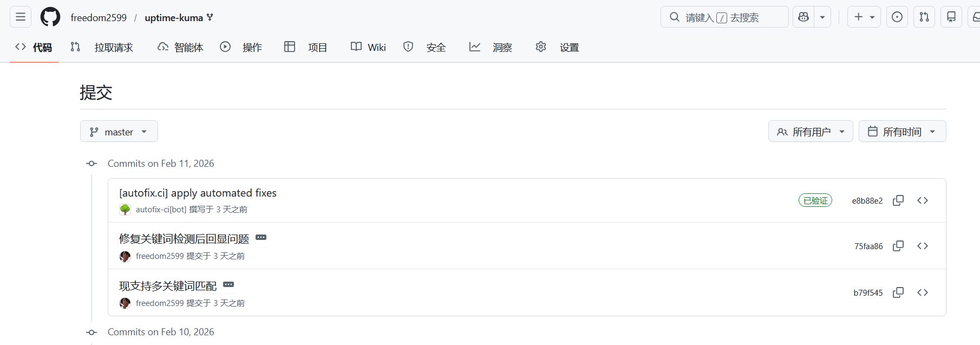This screenshot has height=345, width=980.
Task: Focus the search field 请键入 / 去搜索
Action: click(x=724, y=17)
